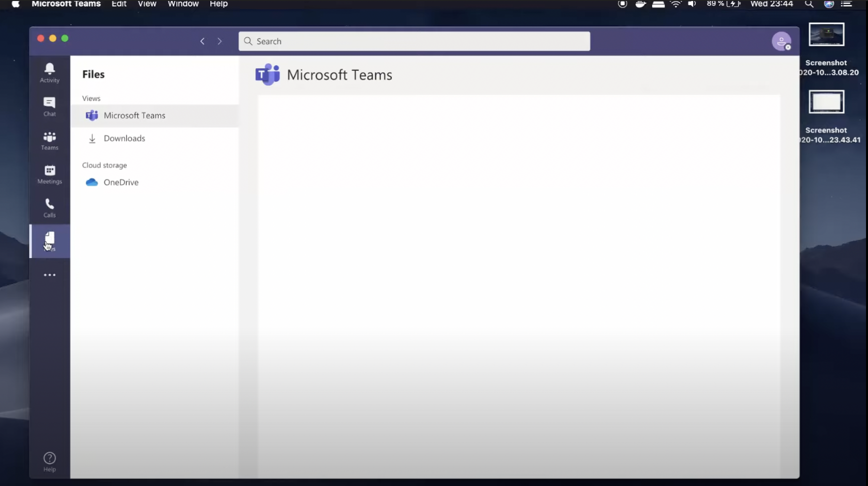
Task: Click the Search field in Teams
Action: [x=414, y=41]
